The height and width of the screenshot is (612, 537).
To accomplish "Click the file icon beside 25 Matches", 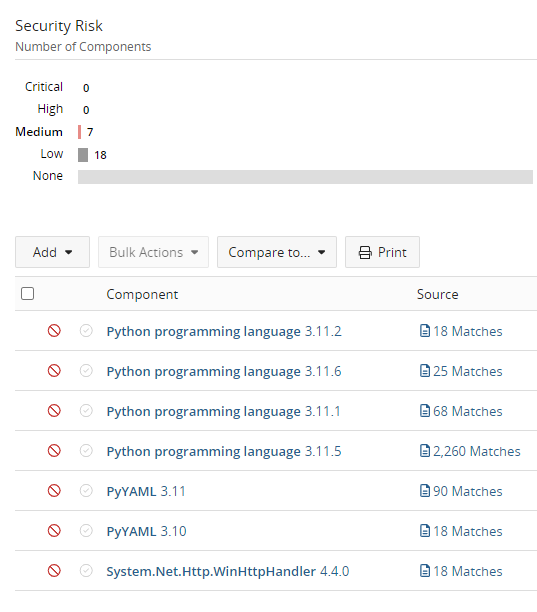I will coord(425,371).
